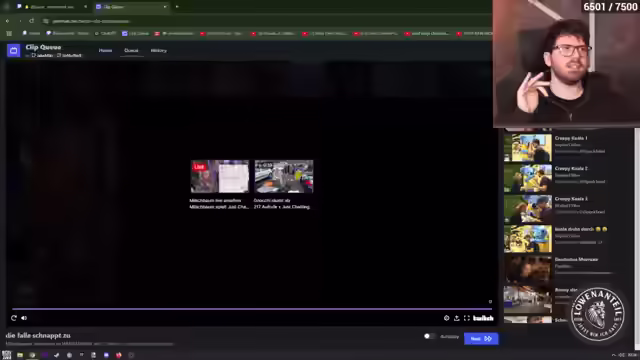
Task: Open the live Milschbaum stream thumbnail
Action: click(x=220, y=176)
